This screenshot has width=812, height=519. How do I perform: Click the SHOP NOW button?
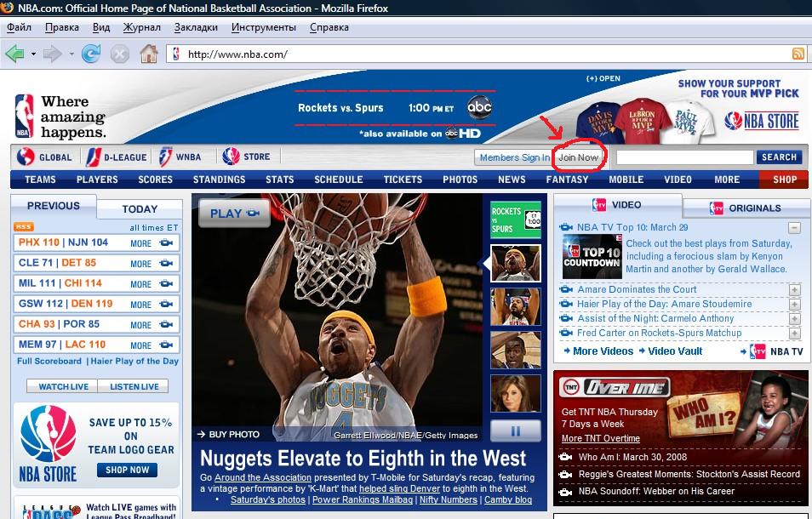(x=127, y=470)
